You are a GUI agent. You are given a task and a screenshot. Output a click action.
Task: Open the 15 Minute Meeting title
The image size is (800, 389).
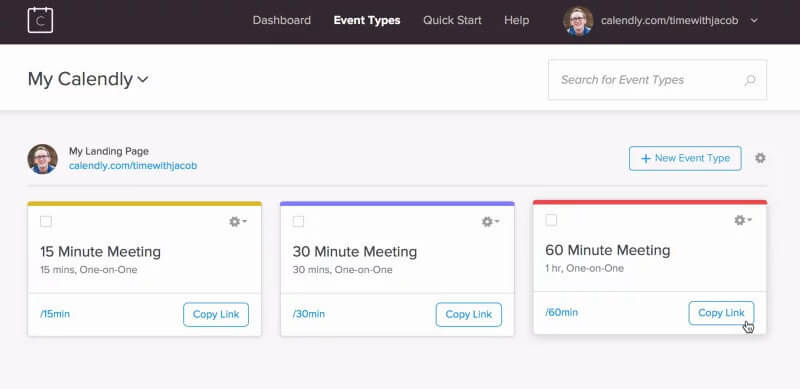[x=101, y=252]
